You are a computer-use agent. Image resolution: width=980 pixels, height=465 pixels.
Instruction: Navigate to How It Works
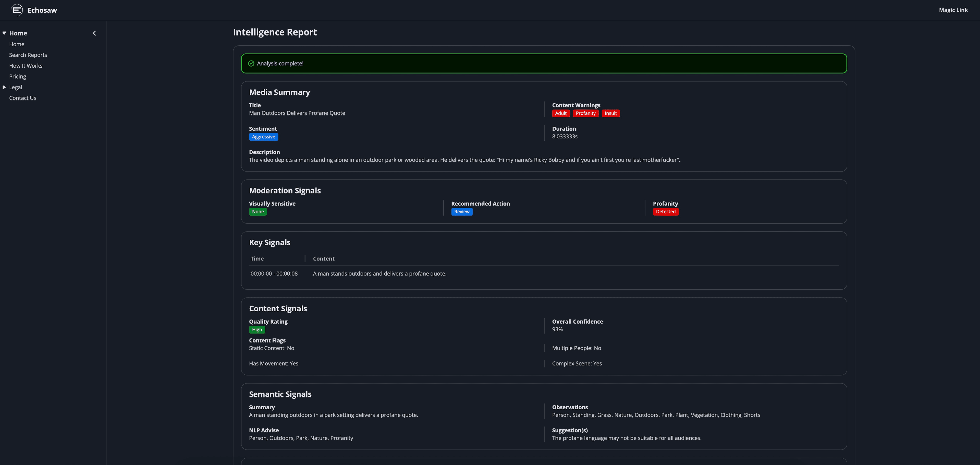pyautogui.click(x=26, y=65)
